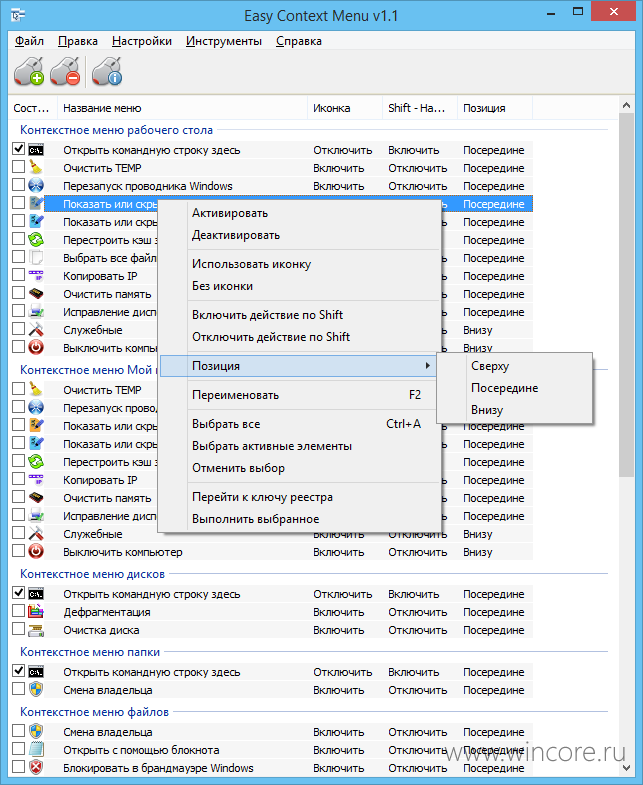The height and width of the screenshot is (785, 643).
Task: Open the Правка menu
Action: 78,41
